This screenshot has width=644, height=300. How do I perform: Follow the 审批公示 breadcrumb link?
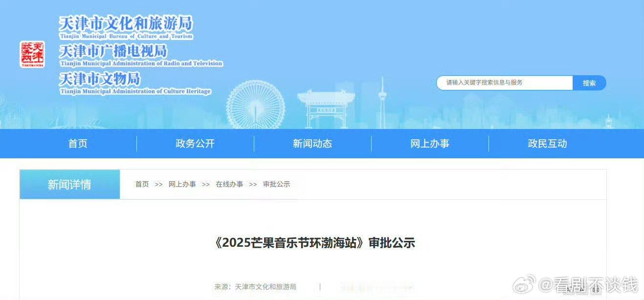pyautogui.click(x=277, y=184)
